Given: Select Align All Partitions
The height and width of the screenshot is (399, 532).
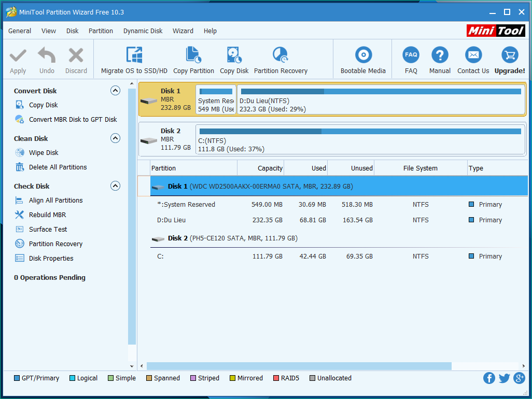Looking at the screenshot, I should (x=56, y=201).
